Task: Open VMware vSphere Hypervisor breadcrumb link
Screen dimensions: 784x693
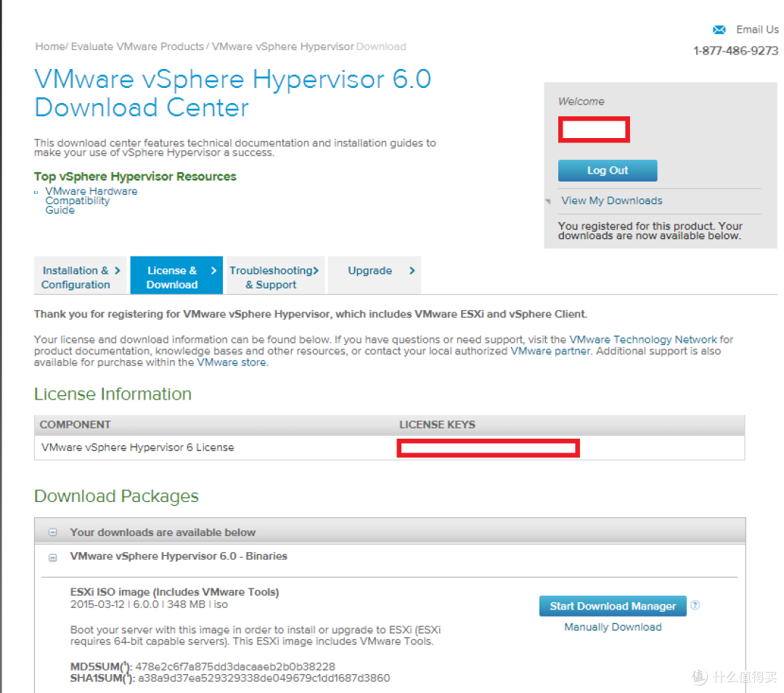Action: point(282,46)
